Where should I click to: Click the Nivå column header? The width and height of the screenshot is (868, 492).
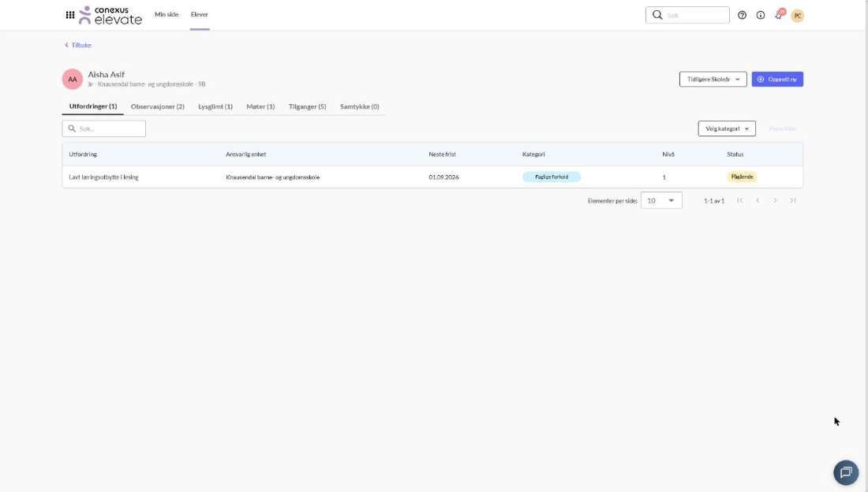(x=668, y=155)
